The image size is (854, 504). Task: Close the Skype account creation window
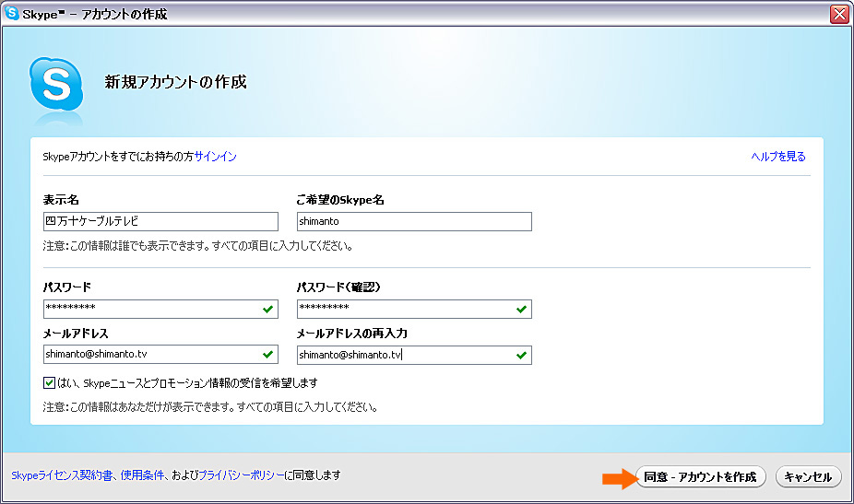click(x=839, y=14)
